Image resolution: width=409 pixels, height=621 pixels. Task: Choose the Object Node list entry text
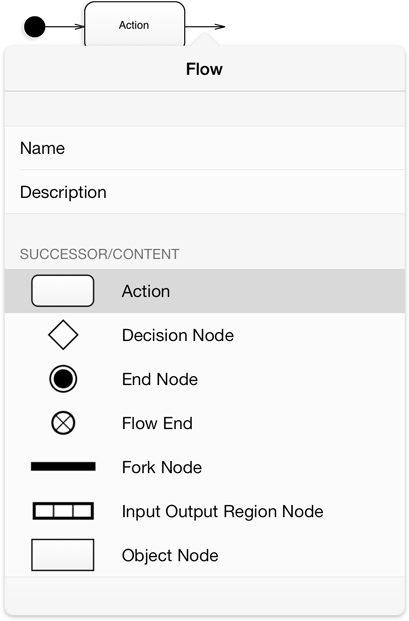(x=170, y=555)
